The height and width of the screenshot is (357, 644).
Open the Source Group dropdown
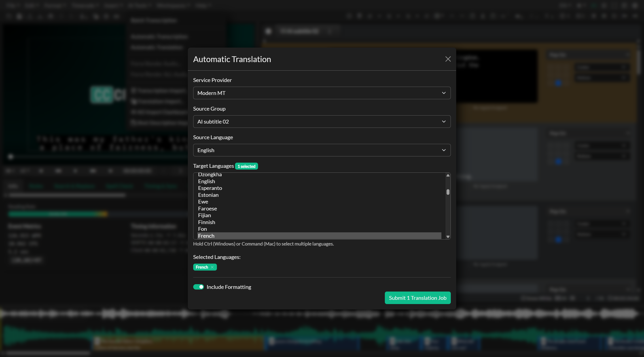(x=322, y=121)
